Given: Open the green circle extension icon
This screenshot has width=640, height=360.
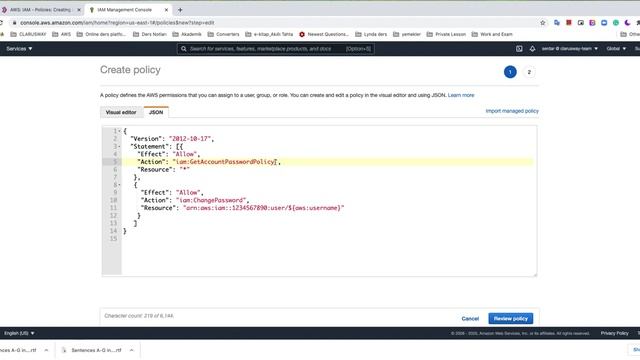Looking at the screenshot, I should (616, 23).
